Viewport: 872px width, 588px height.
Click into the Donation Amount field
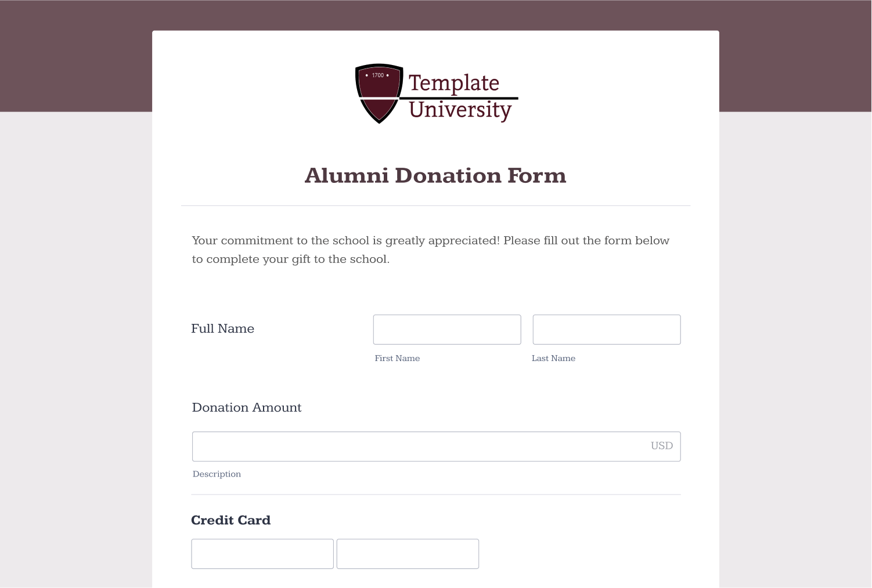pos(436,446)
